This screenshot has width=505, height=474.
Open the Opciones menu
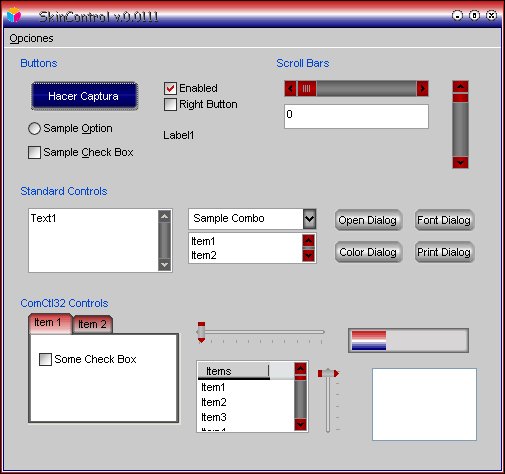[31, 38]
